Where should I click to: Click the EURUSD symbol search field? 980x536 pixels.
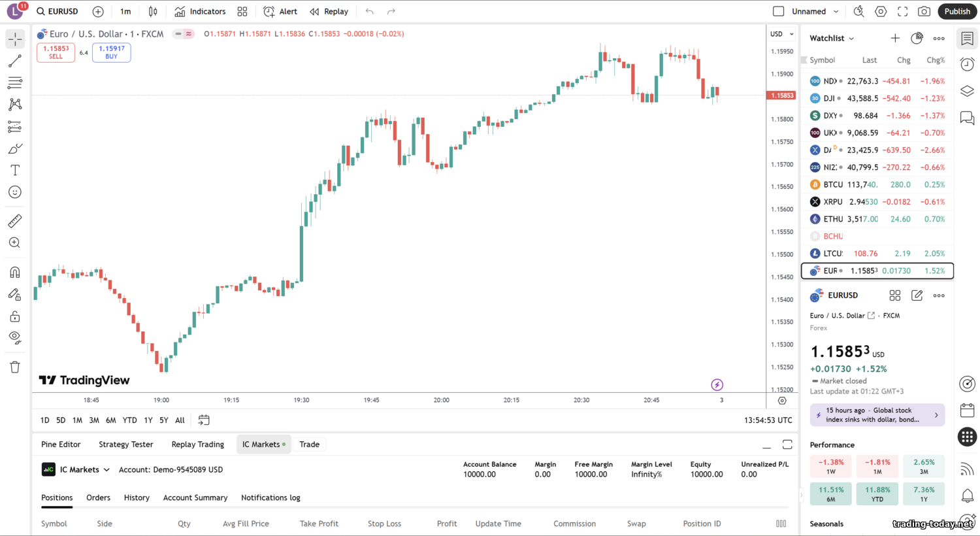tap(57, 11)
